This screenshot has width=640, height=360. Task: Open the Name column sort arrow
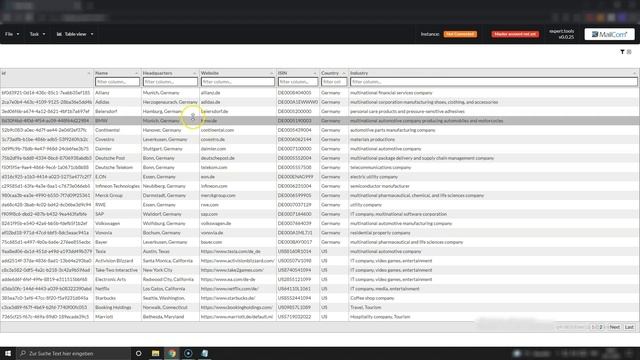coord(136,73)
